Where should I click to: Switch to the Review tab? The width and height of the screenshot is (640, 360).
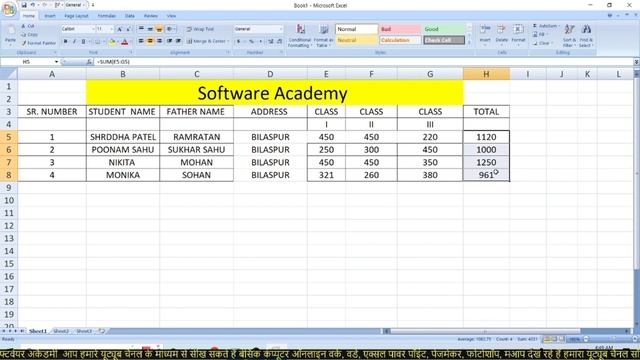pos(151,16)
